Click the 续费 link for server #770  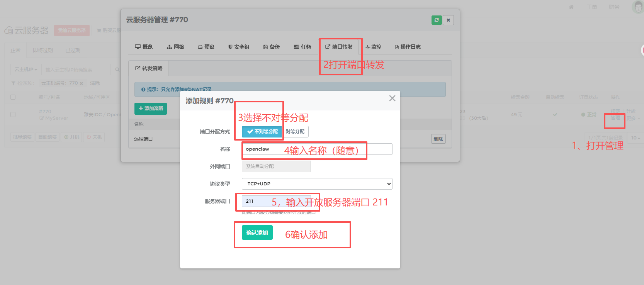tap(615, 111)
